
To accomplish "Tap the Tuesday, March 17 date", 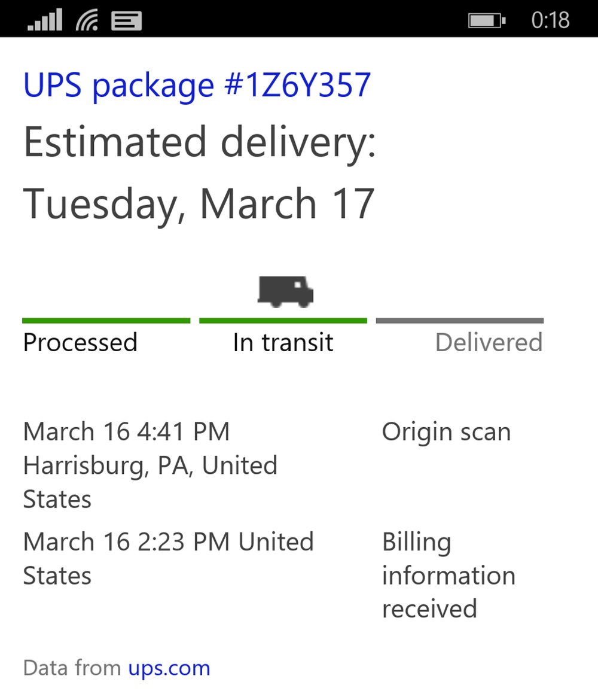I will point(199,203).
